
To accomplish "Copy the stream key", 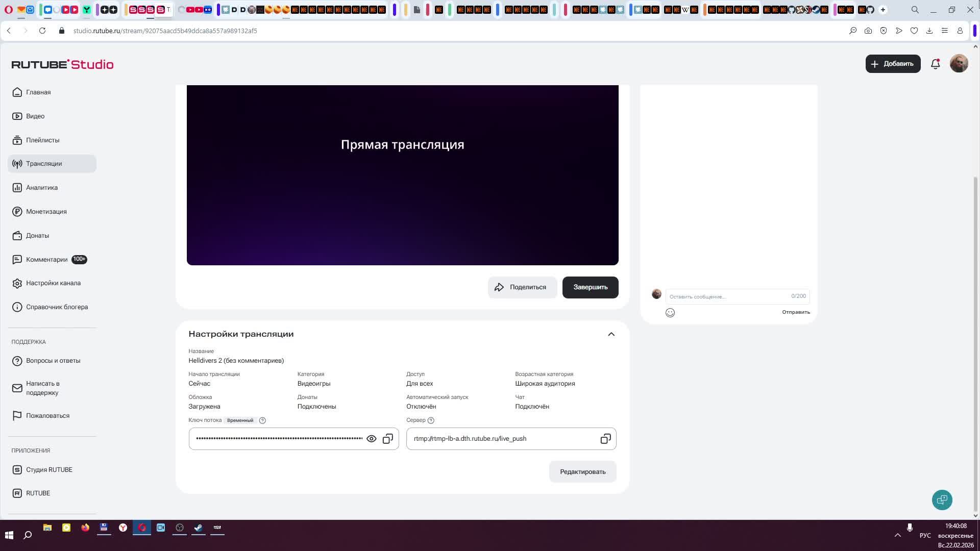I will [388, 439].
